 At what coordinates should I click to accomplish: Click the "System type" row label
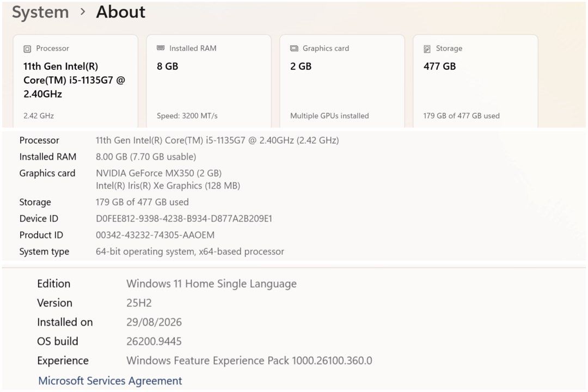[x=44, y=252]
